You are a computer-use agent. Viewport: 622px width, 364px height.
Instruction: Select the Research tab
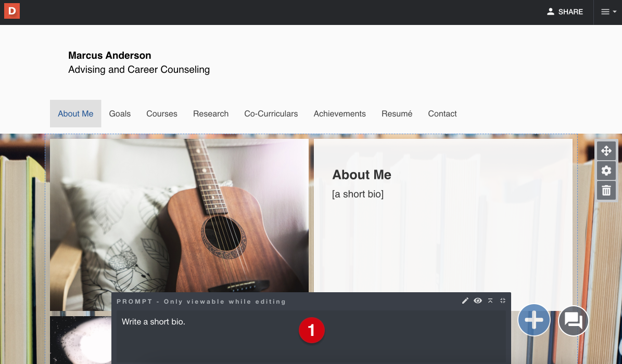tap(211, 114)
